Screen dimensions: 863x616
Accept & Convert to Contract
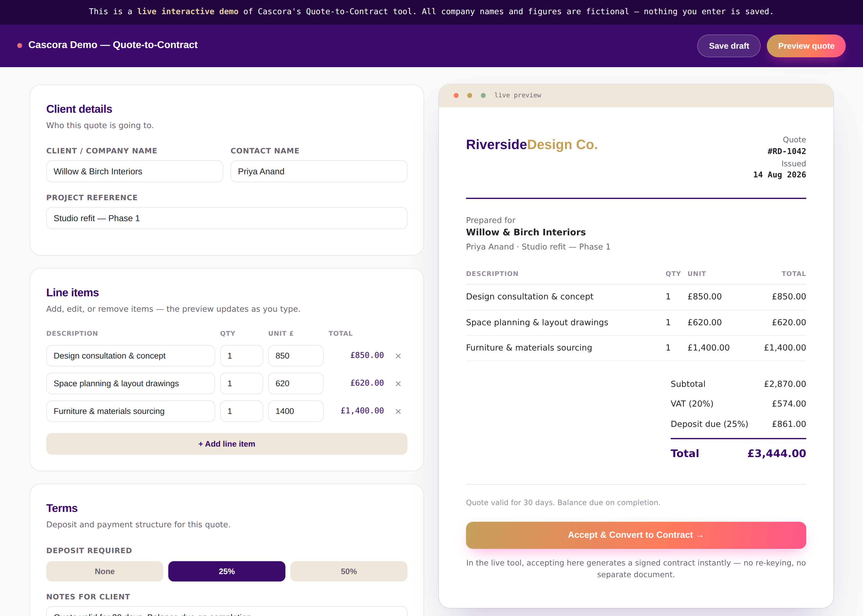[636, 535]
